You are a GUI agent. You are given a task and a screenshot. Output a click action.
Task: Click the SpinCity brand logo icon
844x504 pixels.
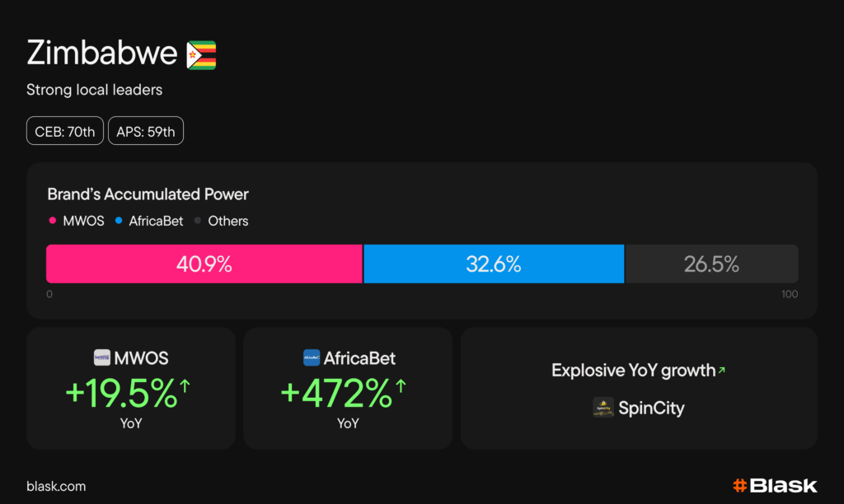pos(603,408)
